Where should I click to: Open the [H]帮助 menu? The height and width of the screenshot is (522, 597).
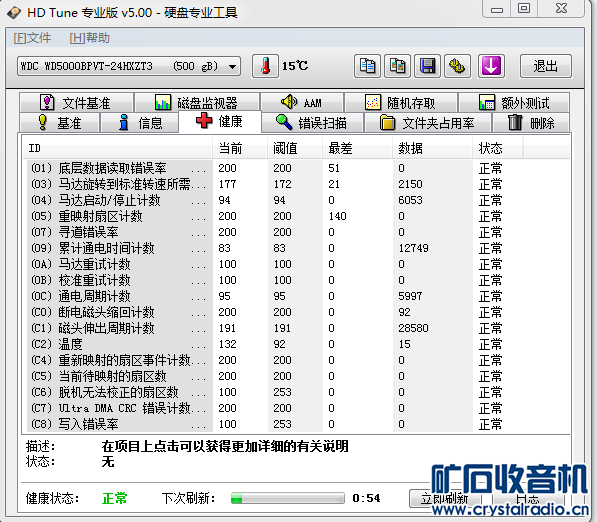coord(89,38)
